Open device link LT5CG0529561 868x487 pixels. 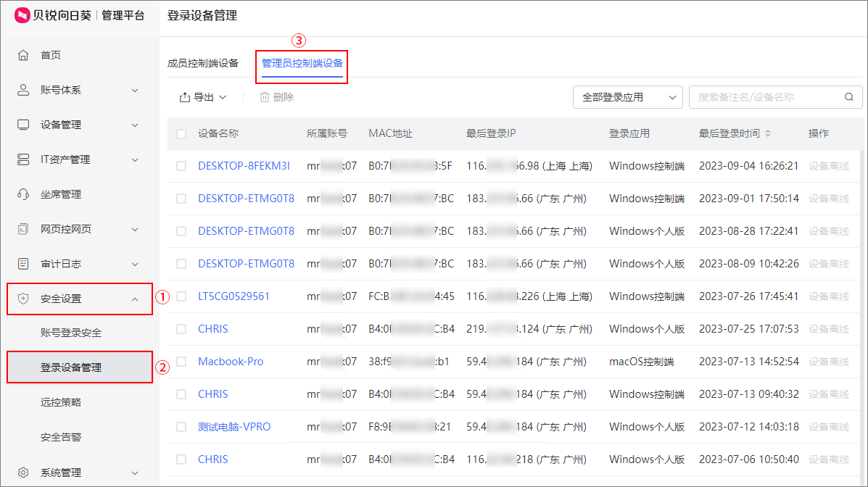[233, 296]
